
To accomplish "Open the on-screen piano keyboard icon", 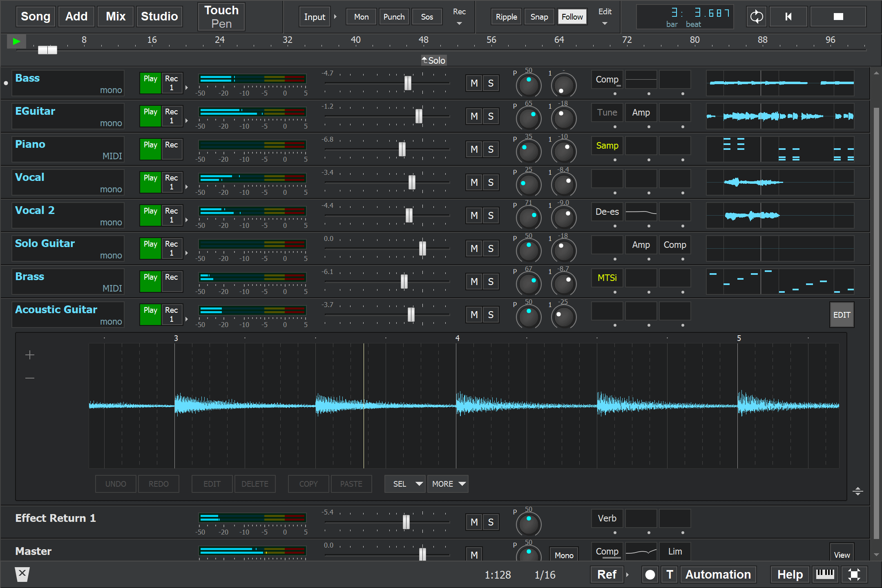I will point(825,574).
